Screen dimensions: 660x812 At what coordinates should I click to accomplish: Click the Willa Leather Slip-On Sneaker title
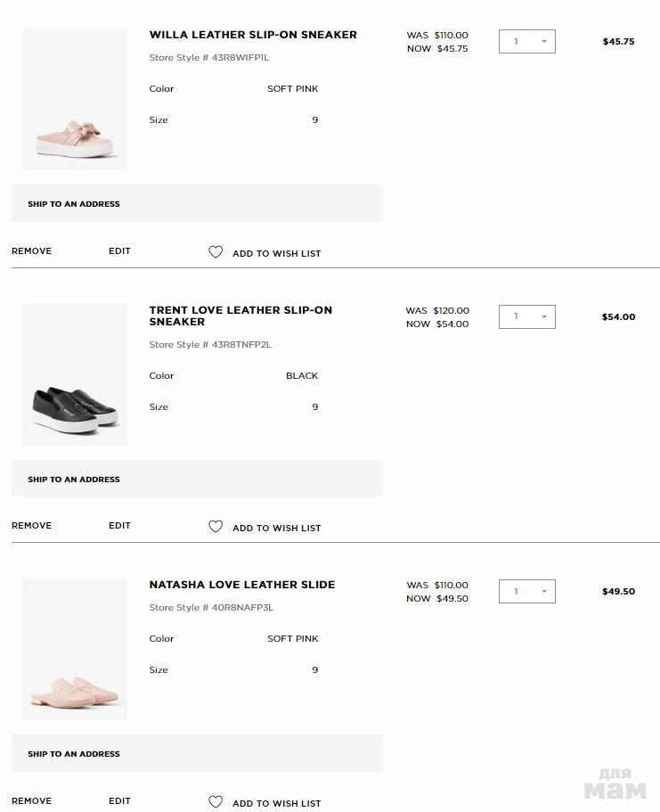(x=253, y=35)
